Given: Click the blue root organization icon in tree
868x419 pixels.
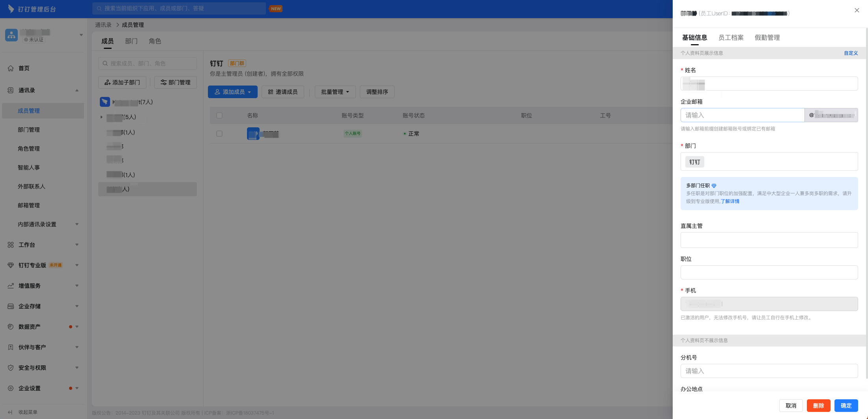Looking at the screenshot, I should [x=105, y=102].
